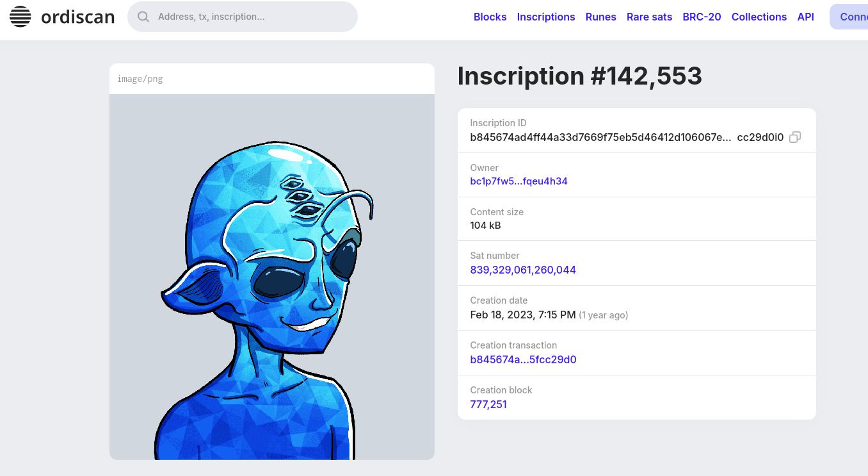The image size is (868, 476).
Task: Open the Runes section
Action: pyautogui.click(x=600, y=17)
